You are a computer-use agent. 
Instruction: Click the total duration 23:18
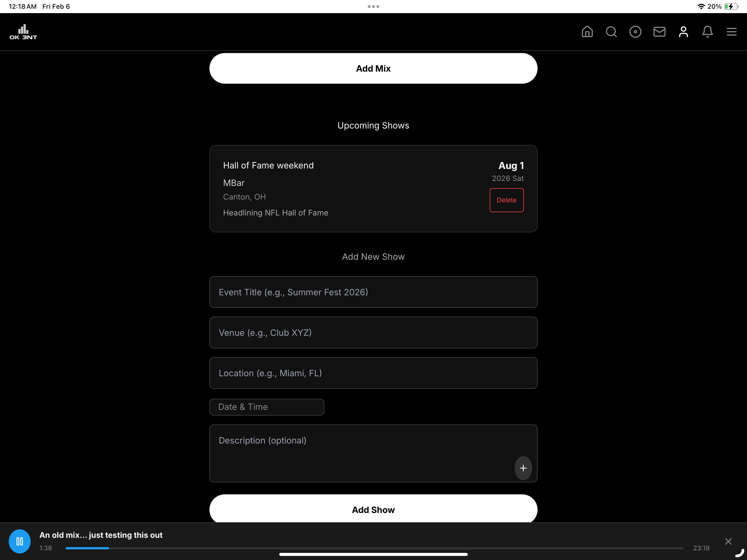click(x=701, y=548)
